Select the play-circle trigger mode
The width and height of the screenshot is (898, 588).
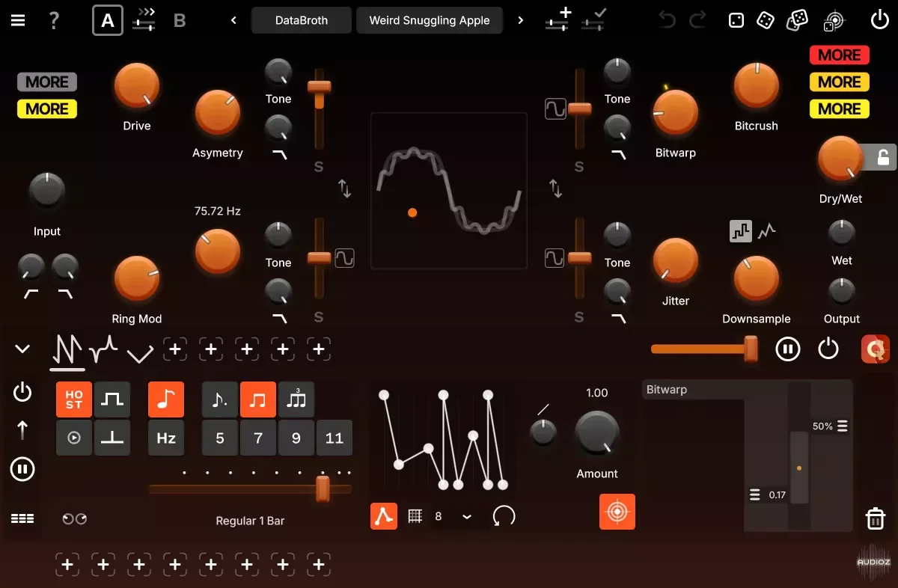74,438
